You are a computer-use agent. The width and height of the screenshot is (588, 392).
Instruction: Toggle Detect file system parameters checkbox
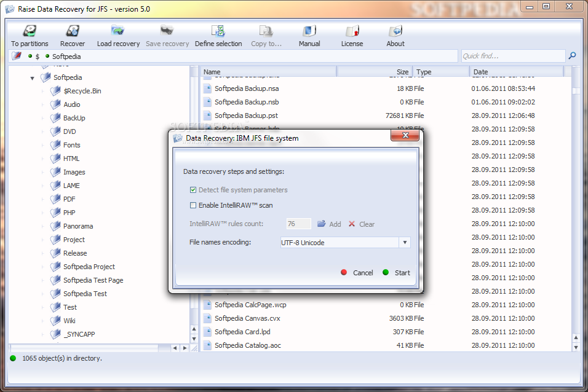coord(193,190)
